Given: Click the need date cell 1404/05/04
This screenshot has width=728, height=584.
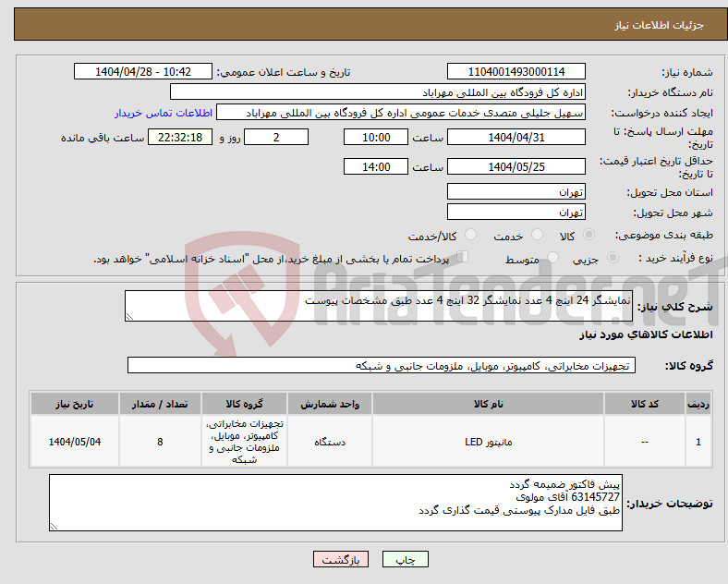Looking at the screenshot, I should (x=75, y=442).
